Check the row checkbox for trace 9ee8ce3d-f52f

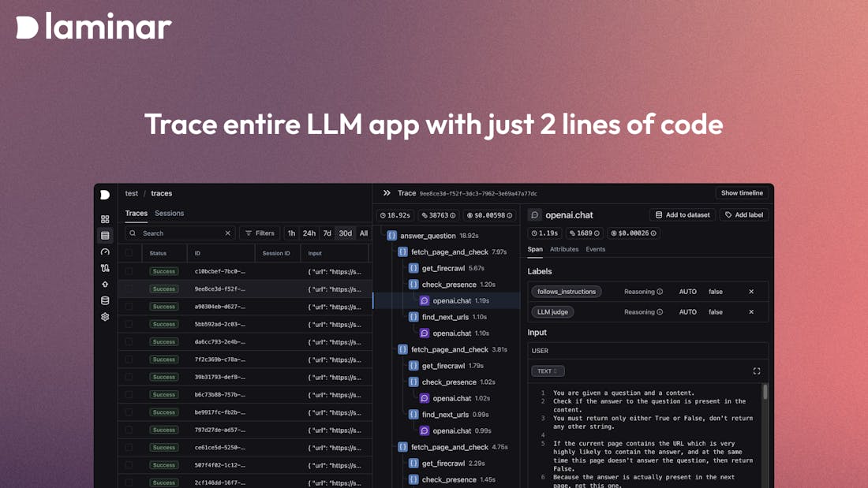pyautogui.click(x=129, y=289)
